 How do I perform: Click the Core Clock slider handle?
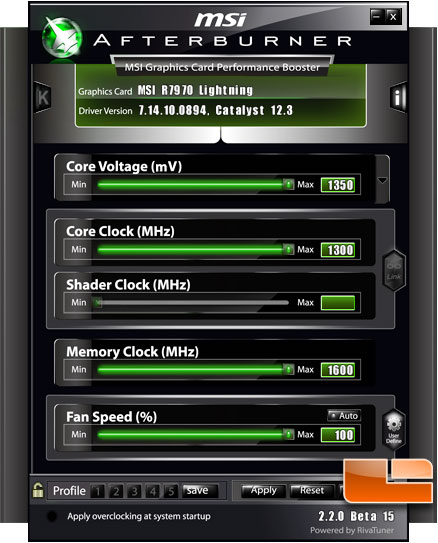pos(288,249)
